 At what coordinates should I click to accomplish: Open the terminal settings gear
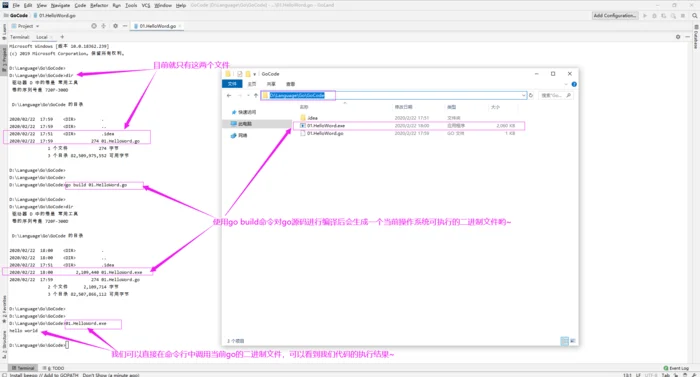(678, 37)
